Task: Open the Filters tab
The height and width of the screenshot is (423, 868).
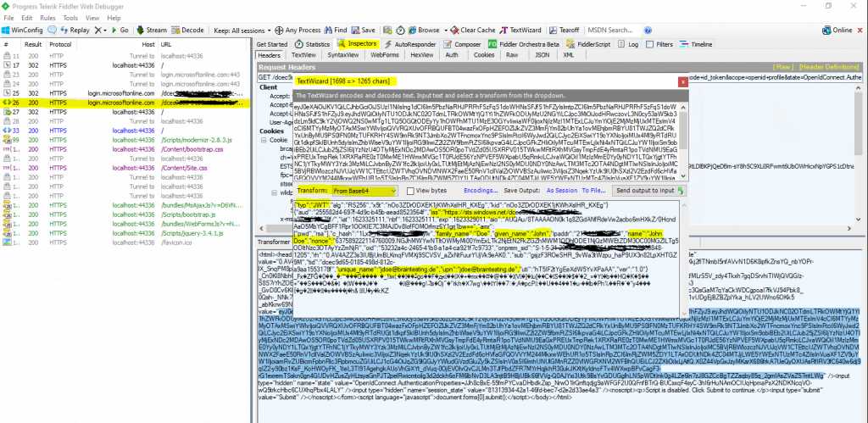Action: tap(659, 44)
